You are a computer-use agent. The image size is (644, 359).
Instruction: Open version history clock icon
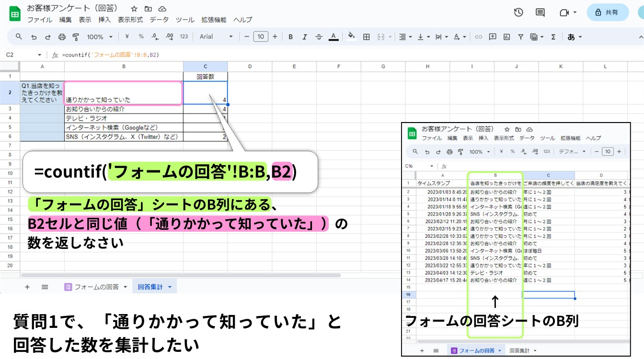click(x=518, y=12)
